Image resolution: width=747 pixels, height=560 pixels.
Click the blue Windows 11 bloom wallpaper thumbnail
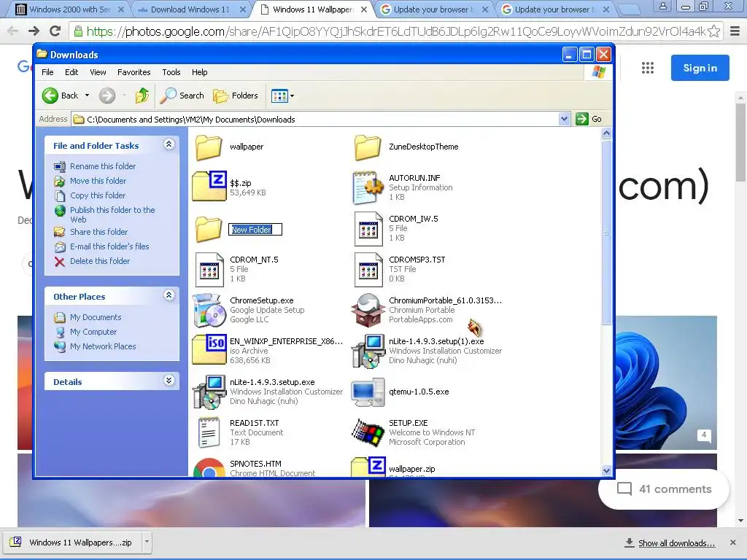[666, 383]
